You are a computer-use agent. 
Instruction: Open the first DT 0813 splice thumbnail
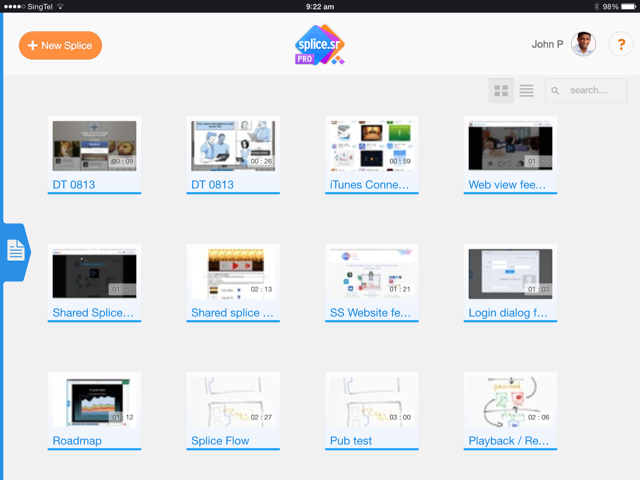click(x=94, y=145)
